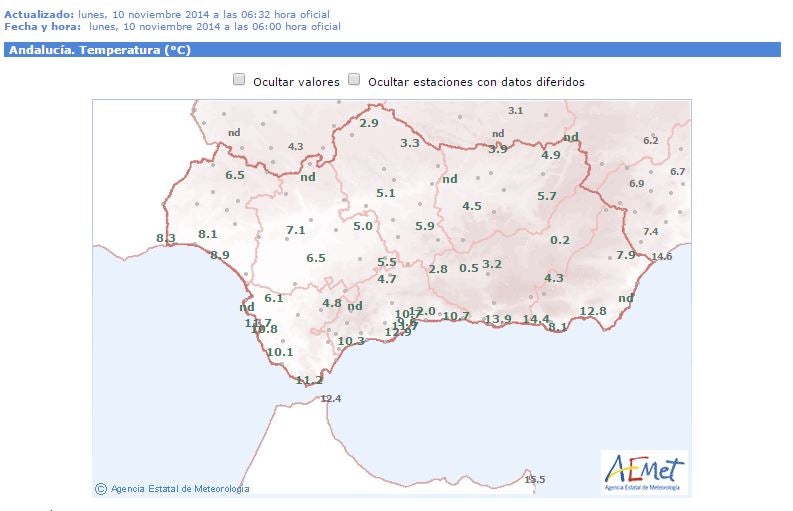The image size is (793, 511).
Task: Click the 2.9 station reading in the north
Action: (369, 123)
